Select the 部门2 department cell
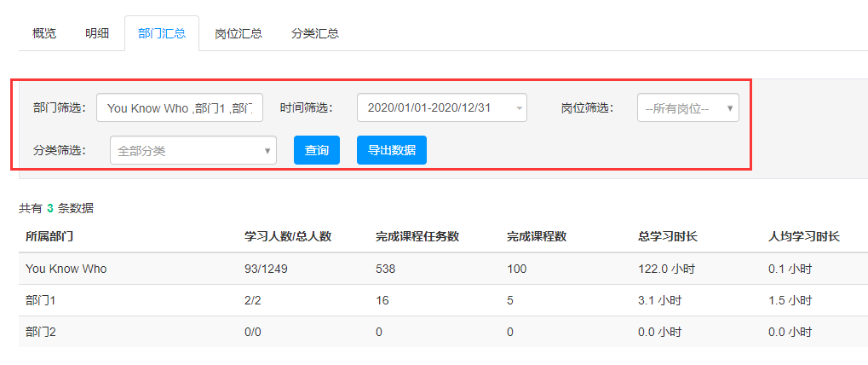Viewport: 868px width, 365px height. (41, 333)
